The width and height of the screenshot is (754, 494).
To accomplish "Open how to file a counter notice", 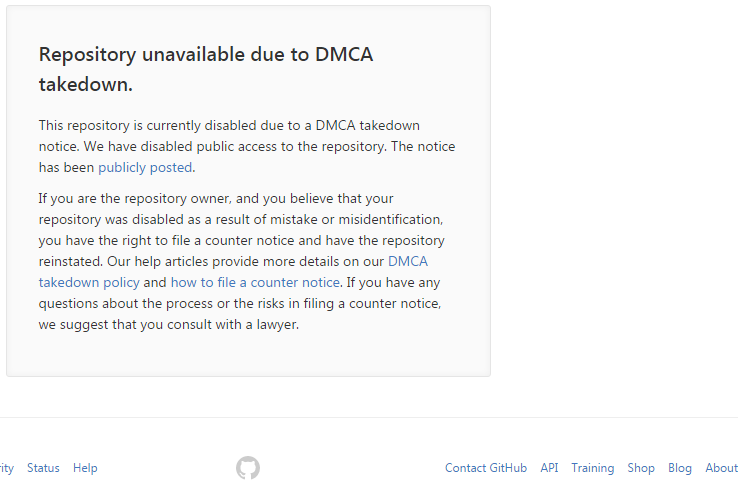I will [255, 283].
